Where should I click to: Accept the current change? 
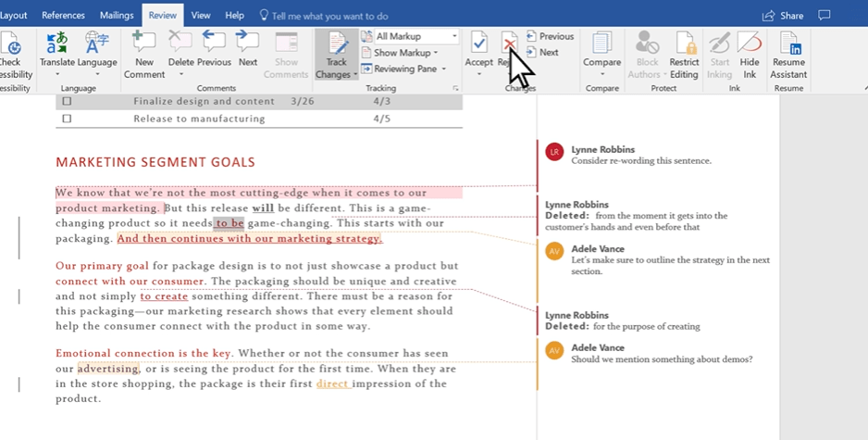point(478,49)
